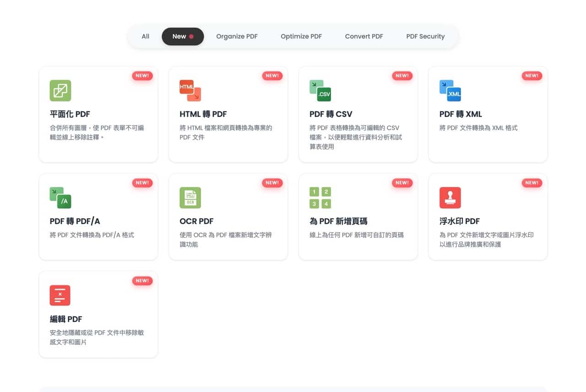Select the 為 PDF 新增頁碼 numbering icon
Screen dimensions: 586x392
click(320, 197)
